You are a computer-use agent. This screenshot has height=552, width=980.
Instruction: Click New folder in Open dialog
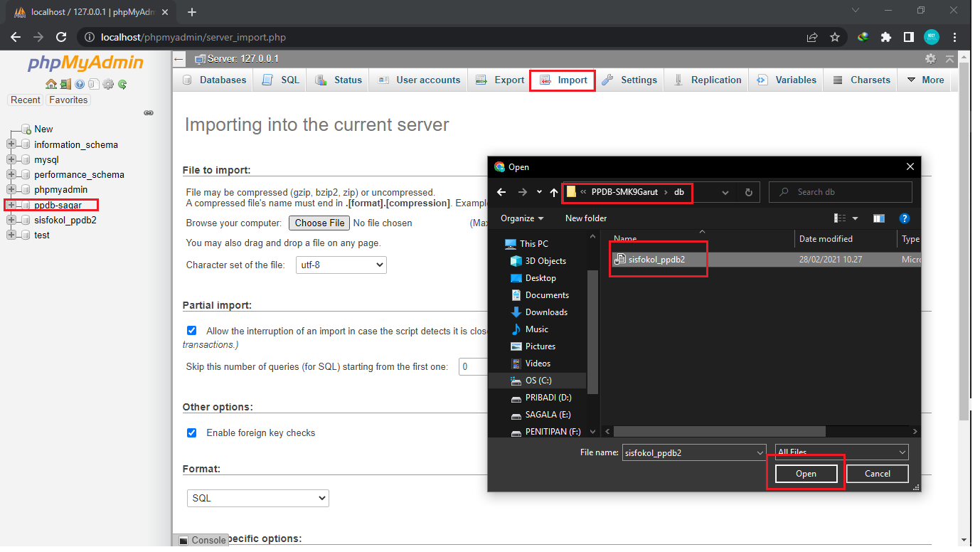[586, 218]
